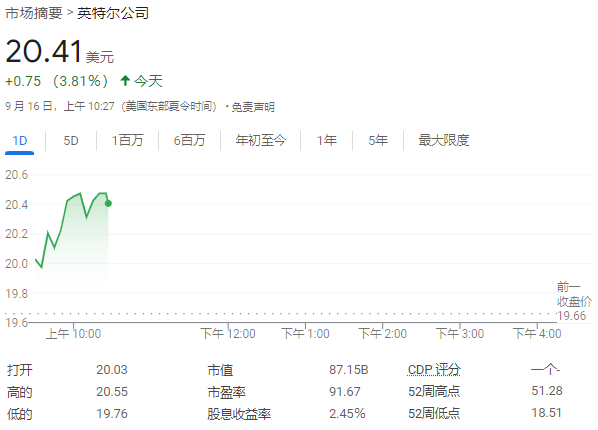The height and width of the screenshot is (430, 598).
Task: Select the 最大限度 range tab
Action: (x=444, y=140)
